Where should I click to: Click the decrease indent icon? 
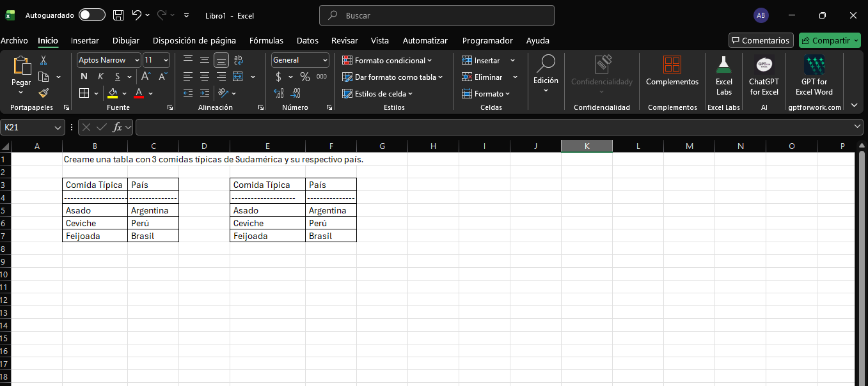coord(188,93)
